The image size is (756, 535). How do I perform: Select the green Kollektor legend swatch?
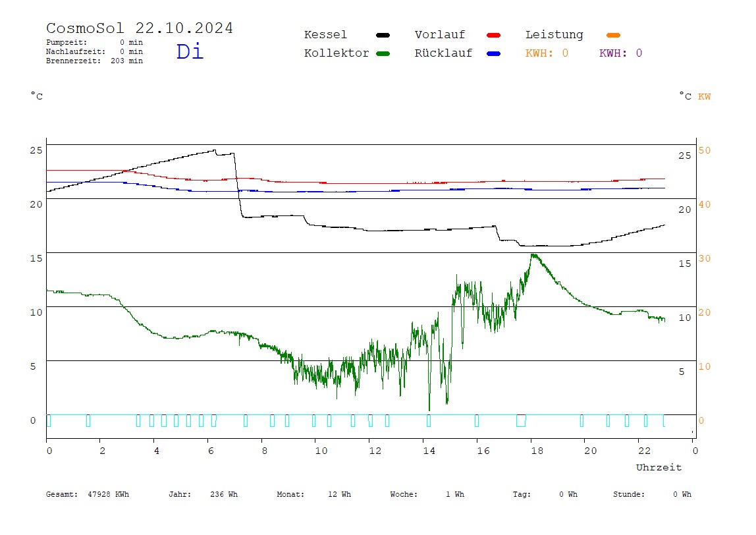pos(383,53)
